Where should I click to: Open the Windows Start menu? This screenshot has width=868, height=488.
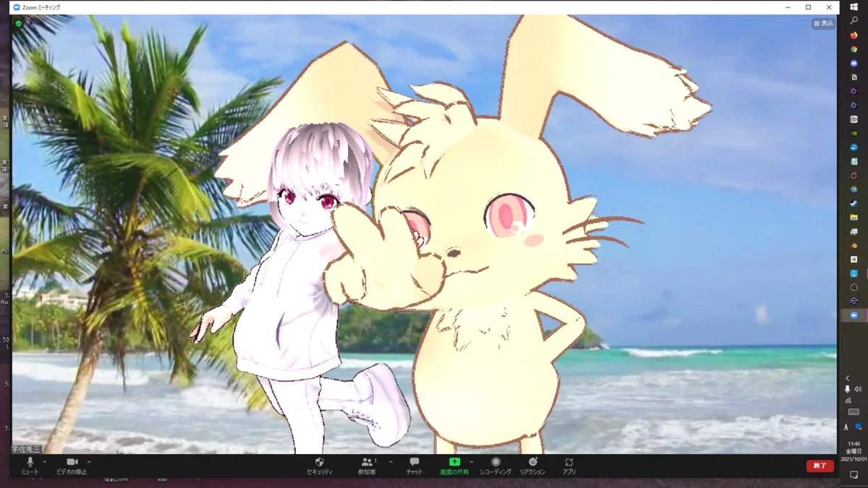tap(854, 7)
